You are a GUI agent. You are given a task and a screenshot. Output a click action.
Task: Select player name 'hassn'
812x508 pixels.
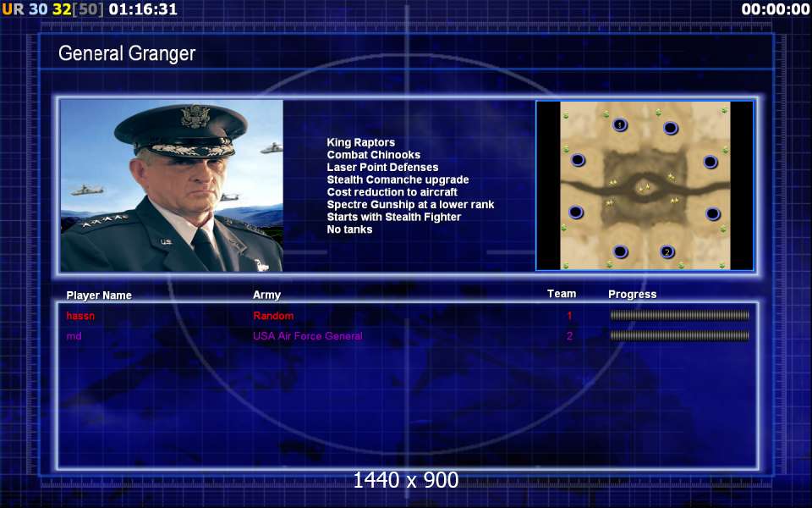point(81,316)
